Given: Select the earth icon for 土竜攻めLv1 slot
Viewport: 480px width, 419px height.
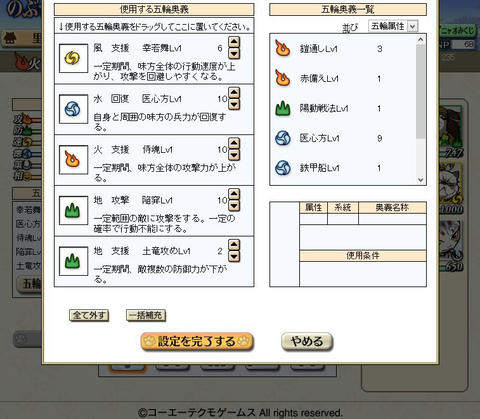Looking at the screenshot, I should point(73,261).
